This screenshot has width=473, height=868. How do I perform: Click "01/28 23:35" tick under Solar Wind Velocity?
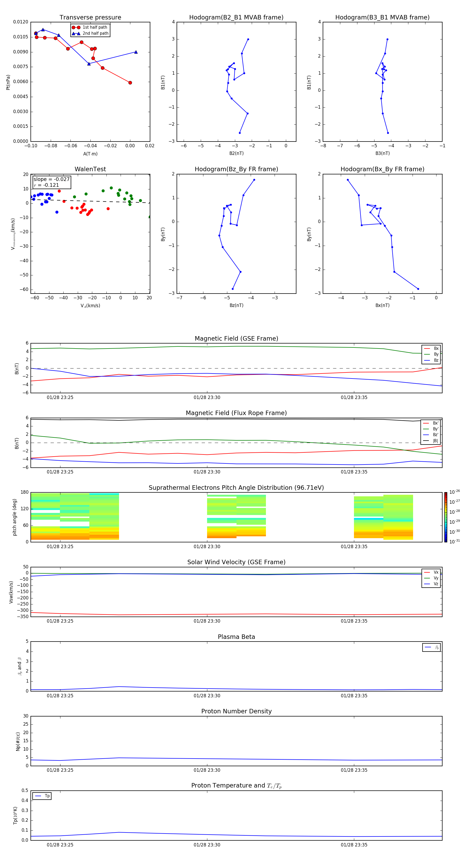(354, 621)
